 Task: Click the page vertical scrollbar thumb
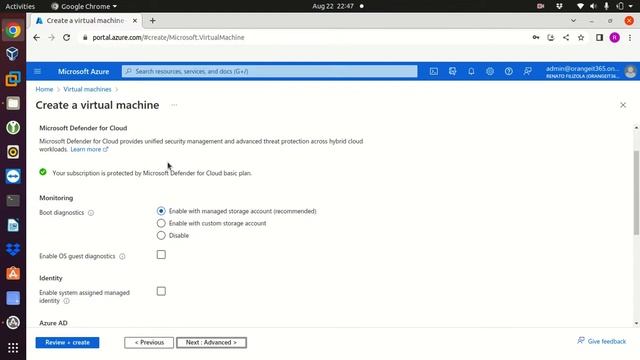click(636, 193)
